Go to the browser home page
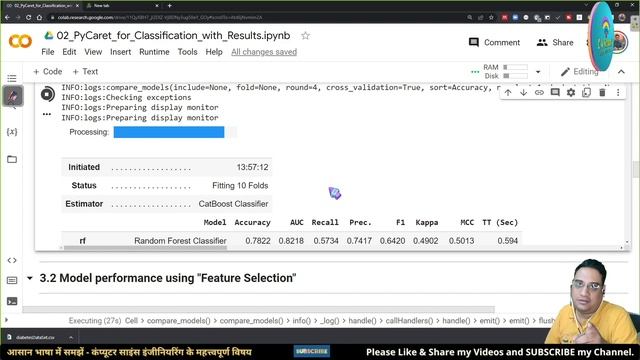This screenshot has height=360, width=640. click(39, 18)
